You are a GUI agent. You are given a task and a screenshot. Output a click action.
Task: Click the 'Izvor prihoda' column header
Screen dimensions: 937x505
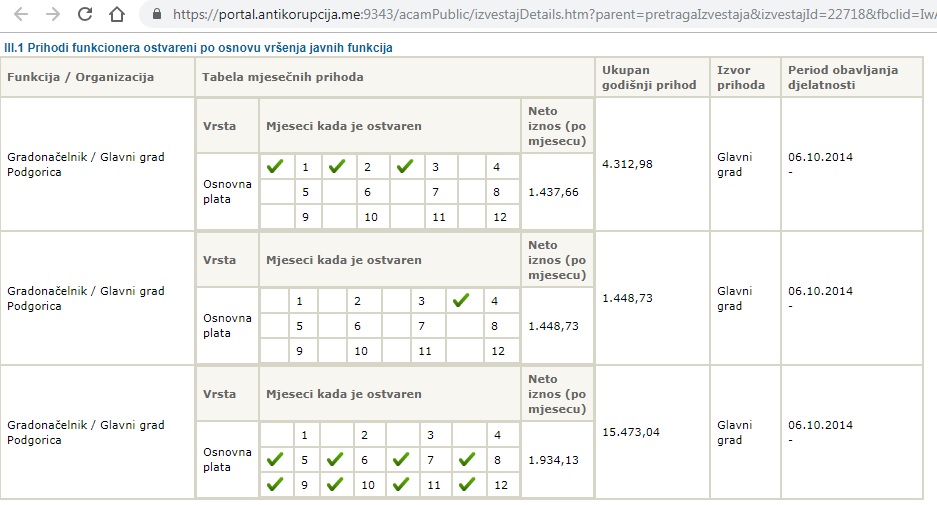(x=741, y=77)
